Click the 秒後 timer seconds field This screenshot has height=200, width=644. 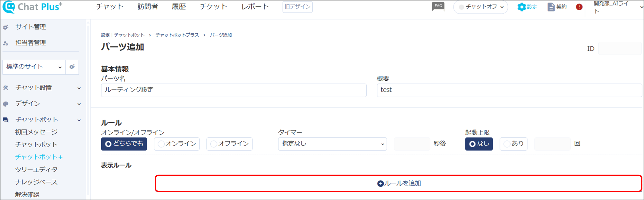click(412, 144)
